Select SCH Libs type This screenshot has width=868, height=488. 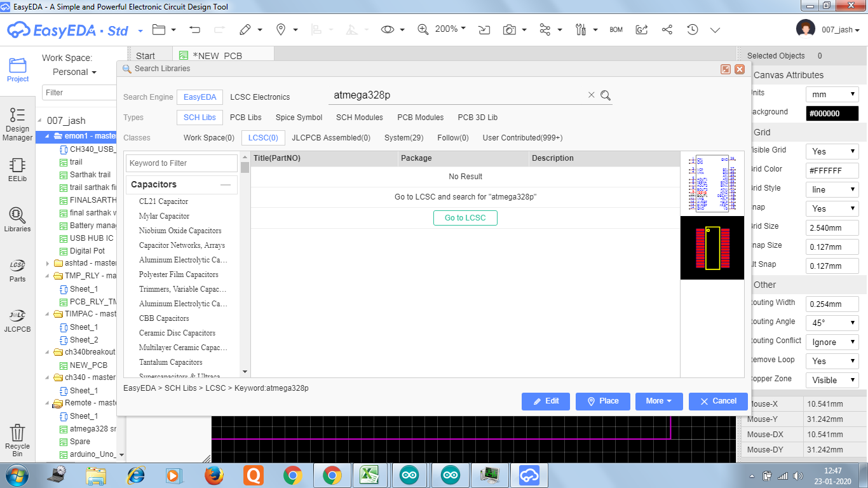(x=200, y=118)
